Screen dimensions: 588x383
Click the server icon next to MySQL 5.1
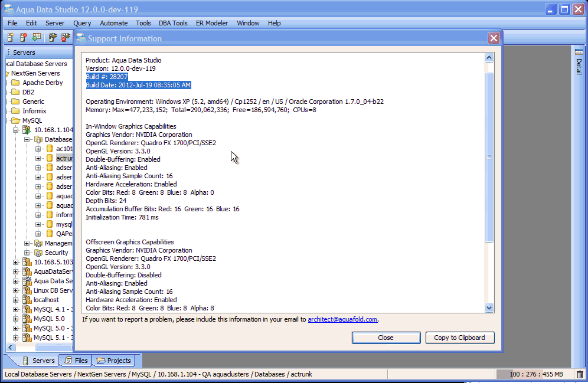[x=27, y=338]
